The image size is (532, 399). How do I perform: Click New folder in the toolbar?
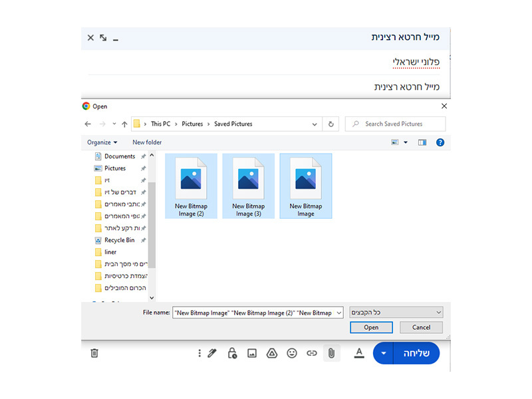[147, 142]
